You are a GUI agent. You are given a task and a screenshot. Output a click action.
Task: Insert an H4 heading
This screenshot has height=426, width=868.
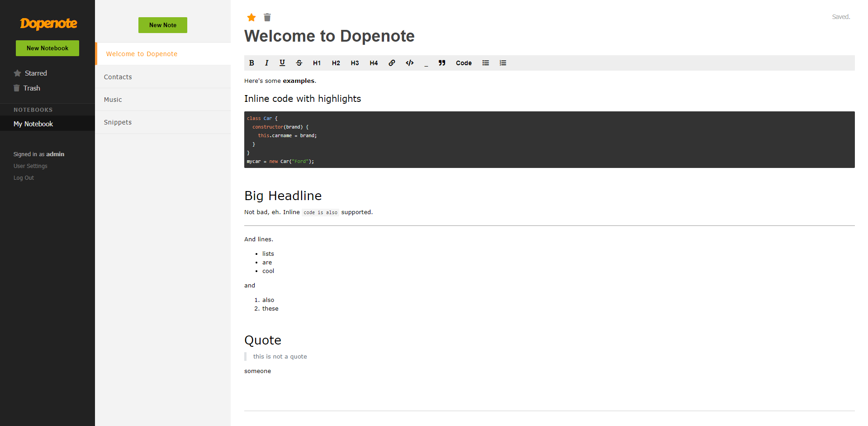pyautogui.click(x=374, y=63)
